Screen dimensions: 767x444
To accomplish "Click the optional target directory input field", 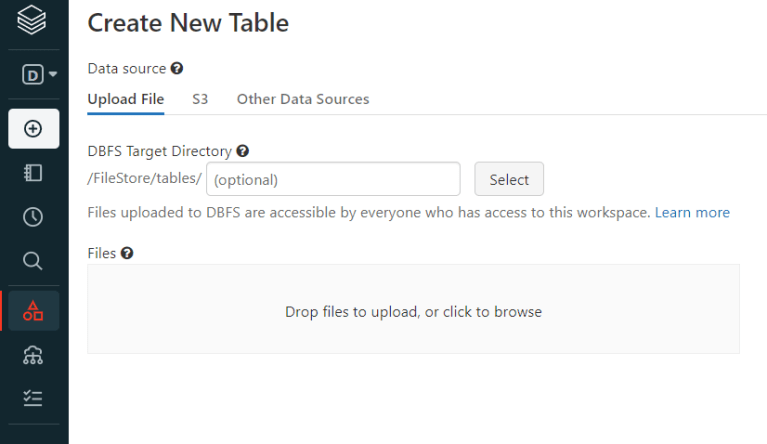I will click(333, 180).
